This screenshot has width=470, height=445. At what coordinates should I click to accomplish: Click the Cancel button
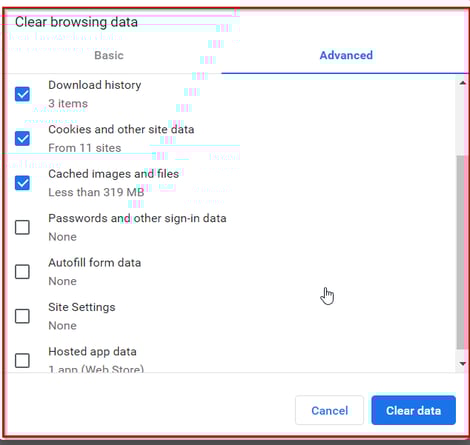[x=329, y=410]
